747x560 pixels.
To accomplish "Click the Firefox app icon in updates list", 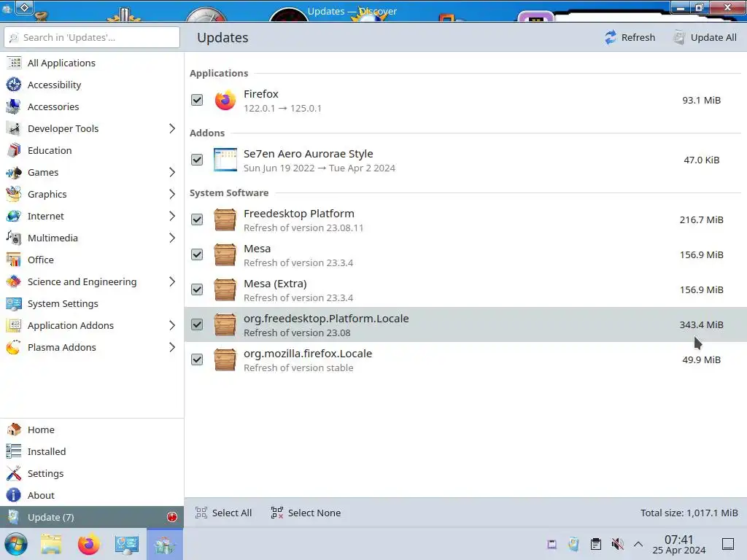I will [225, 100].
